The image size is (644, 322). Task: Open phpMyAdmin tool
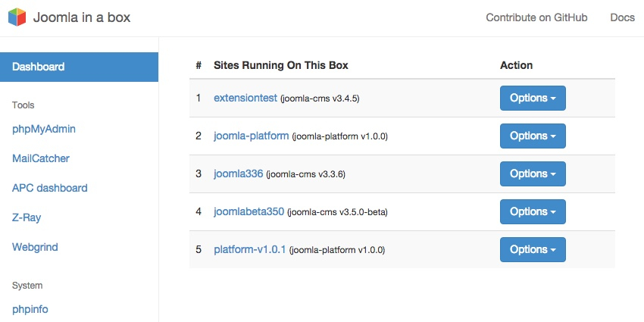[44, 130]
